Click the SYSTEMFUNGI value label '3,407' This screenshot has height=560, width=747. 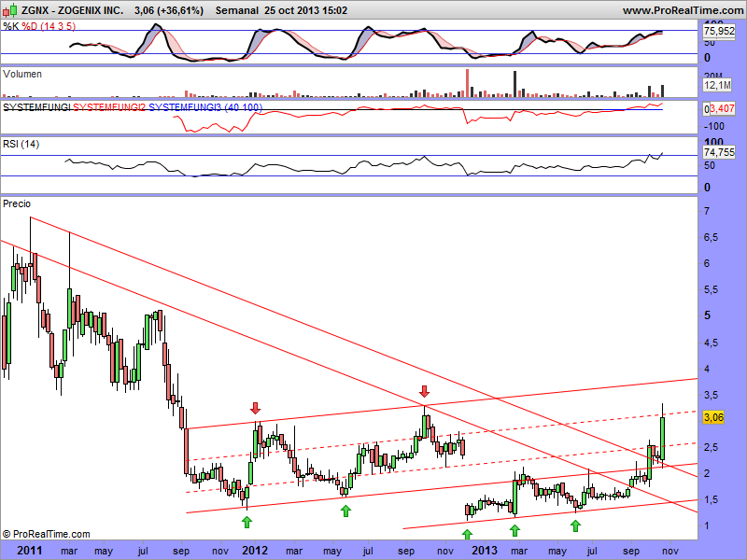tap(722, 109)
